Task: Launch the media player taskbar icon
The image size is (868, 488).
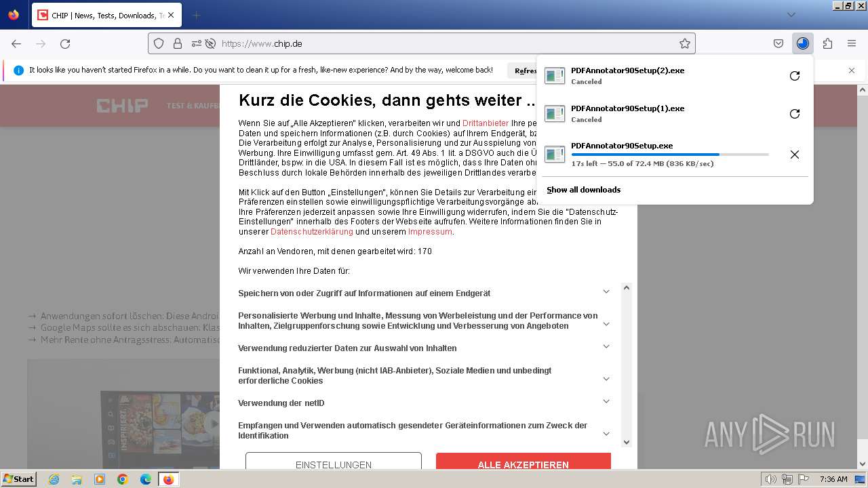Action: (100, 479)
